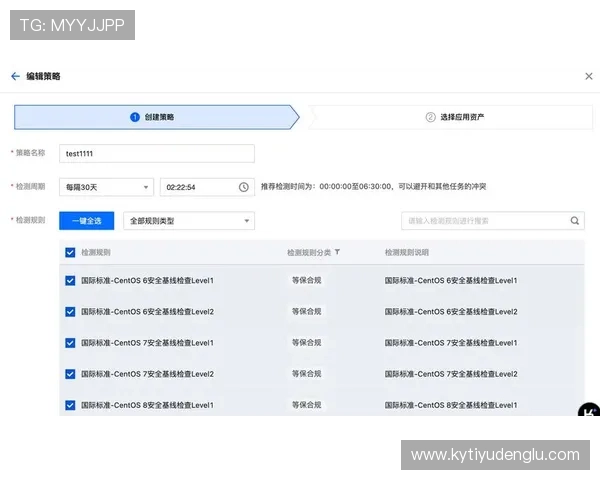Image resolution: width=600 pixels, height=480 pixels.
Task: Click description text CentOS 8安全基线检查Level1
Action: pyautogui.click(x=451, y=405)
